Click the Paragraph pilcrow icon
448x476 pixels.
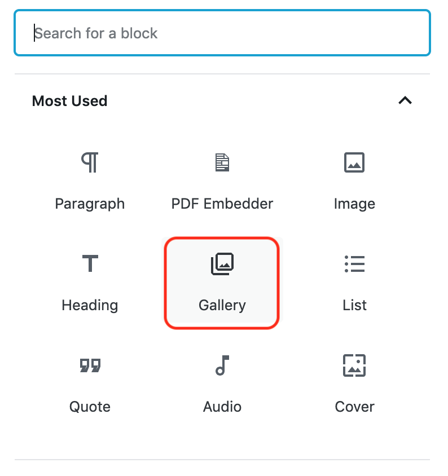90,162
